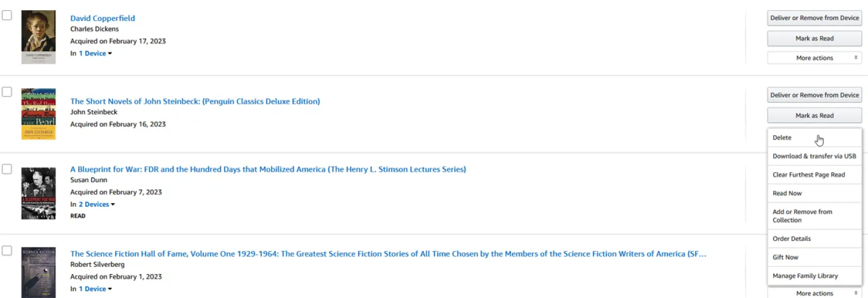This screenshot has height=298, width=868.
Task: Expand the 1 Device dropdown under David Copperfield
Action: (95, 54)
